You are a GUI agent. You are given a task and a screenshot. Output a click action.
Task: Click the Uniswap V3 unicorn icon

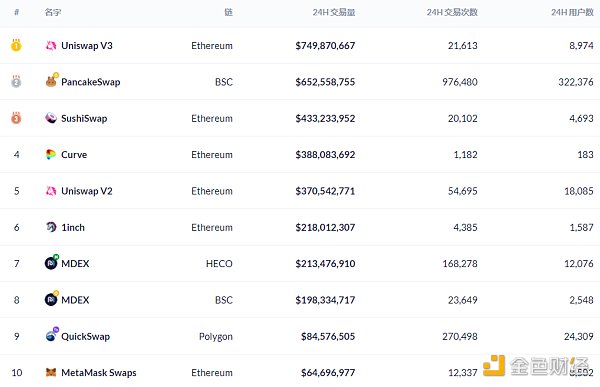[51, 46]
